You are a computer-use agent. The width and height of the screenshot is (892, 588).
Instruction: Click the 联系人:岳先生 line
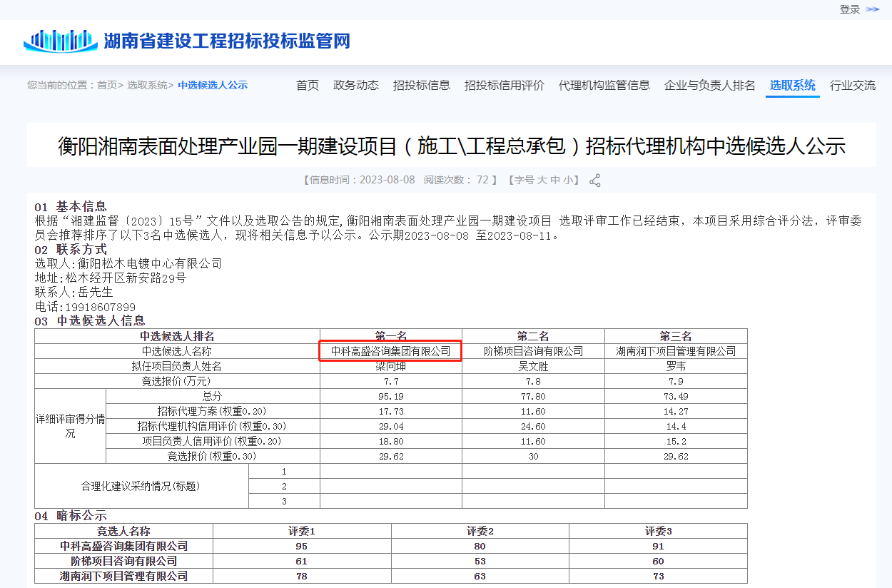coord(74,293)
